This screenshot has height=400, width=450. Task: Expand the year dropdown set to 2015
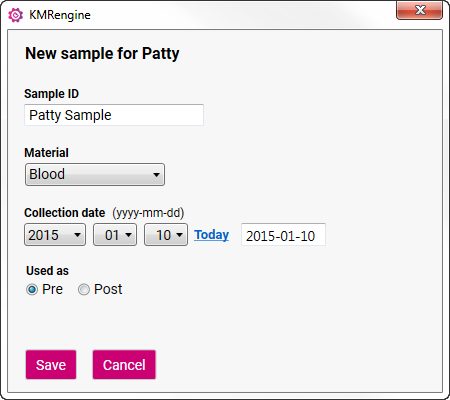point(55,235)
